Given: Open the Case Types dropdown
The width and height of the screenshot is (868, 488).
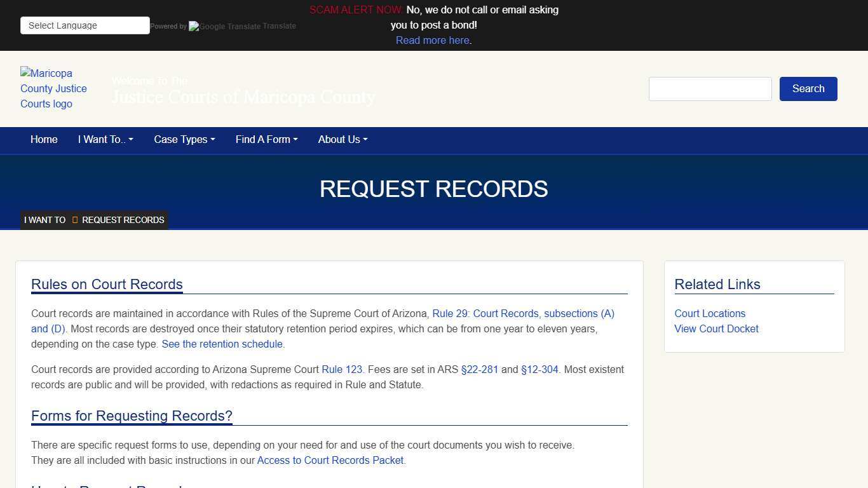Looking at the screenshot, I should (x=184, y=139).
